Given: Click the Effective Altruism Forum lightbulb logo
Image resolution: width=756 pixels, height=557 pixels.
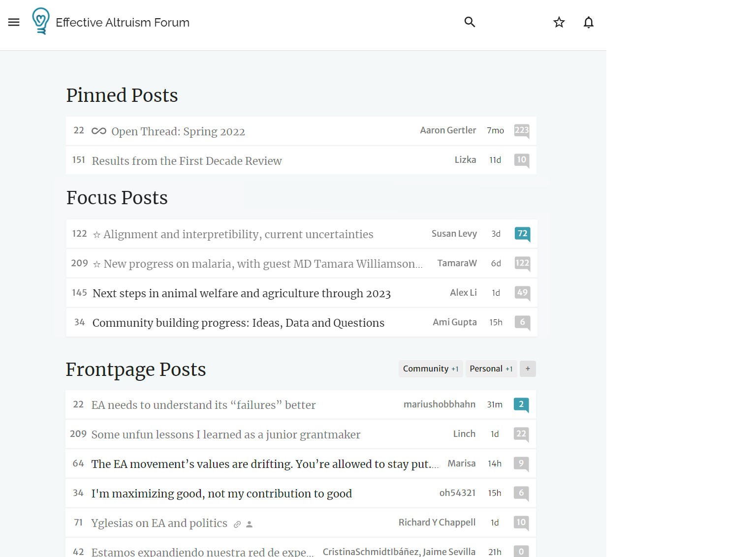Looking at the screenshot, I should point(41,21).
